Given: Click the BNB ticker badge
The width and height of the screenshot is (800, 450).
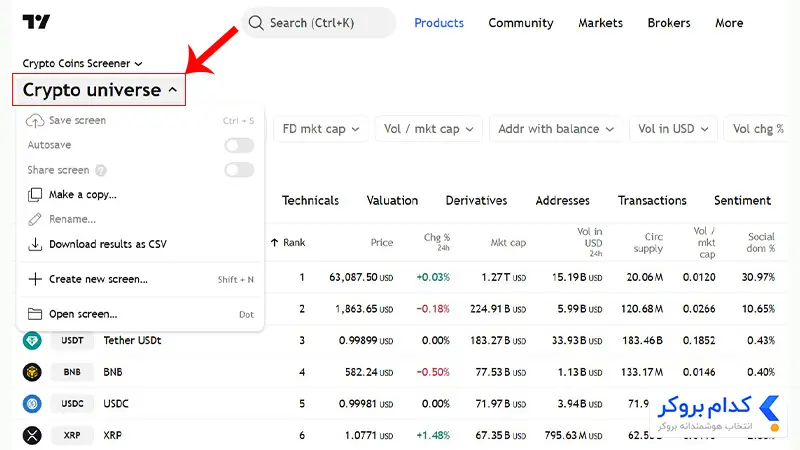Looking at the screenshot, I should pyautogui.click(x=72, y=372).
